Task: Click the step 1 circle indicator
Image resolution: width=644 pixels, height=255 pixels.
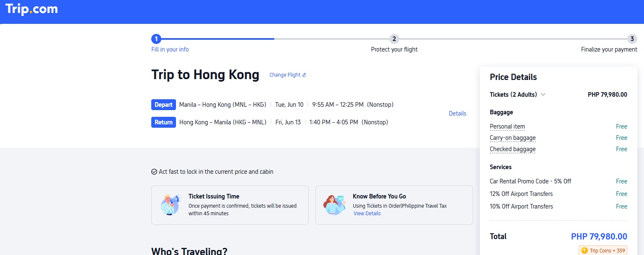Action: 156,39
